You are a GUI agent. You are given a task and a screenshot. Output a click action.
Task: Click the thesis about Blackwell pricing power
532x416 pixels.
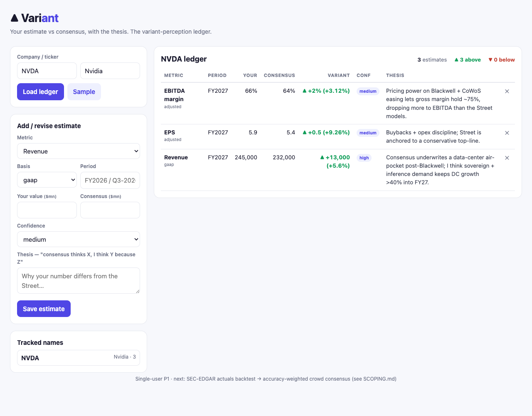click(439, 104)
